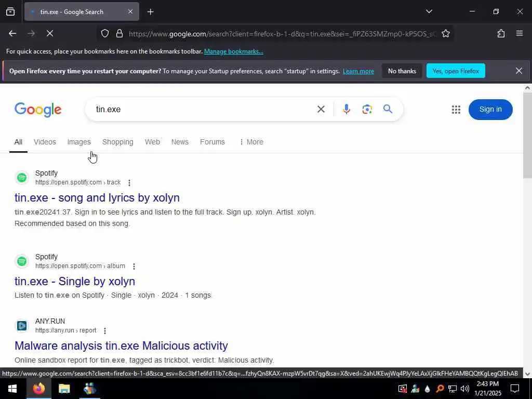Start voice search with the microphone
532x399 pixels.
[x=346, y=109]
